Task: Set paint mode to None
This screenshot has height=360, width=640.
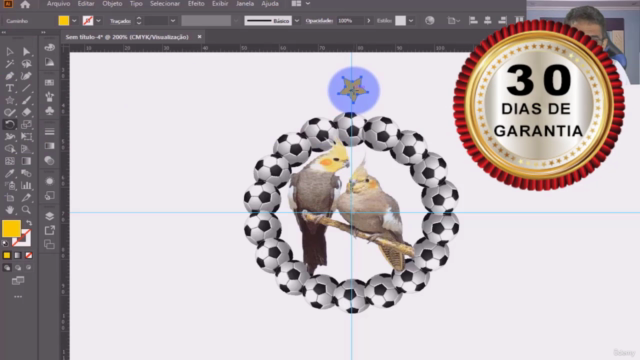Action: [29, 256]
